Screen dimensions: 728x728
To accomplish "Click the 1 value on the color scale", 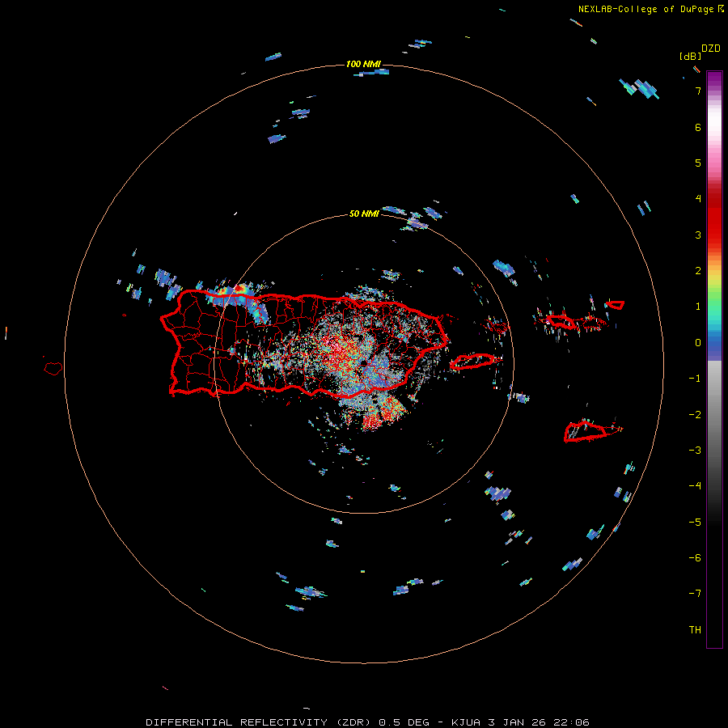I will [x=698, y=307].
